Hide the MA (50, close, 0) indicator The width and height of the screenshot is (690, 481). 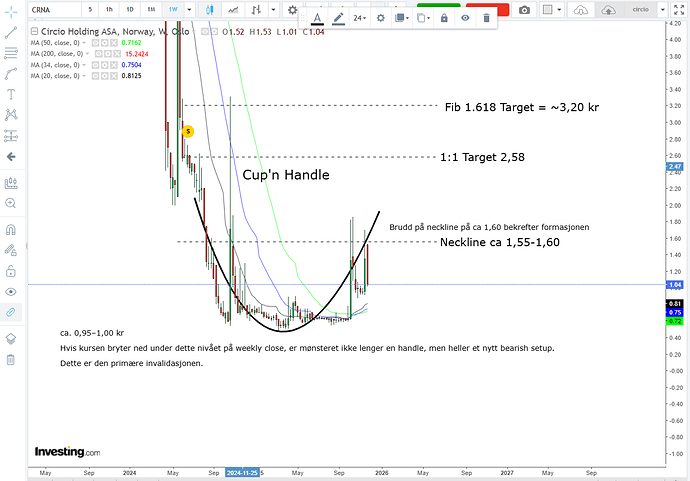coord(95,43)
